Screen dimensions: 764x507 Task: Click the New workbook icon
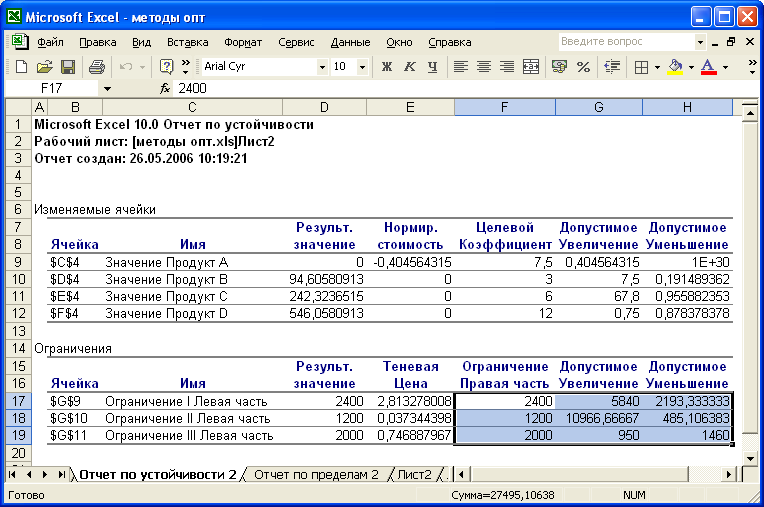coord(21,67)
